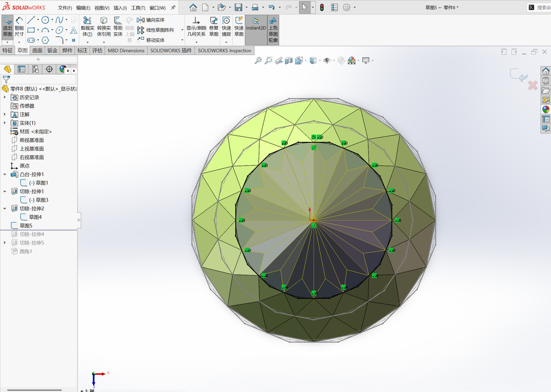The width and height of the screenshot is (551, 392).
Task: Open Display/Delete Relations (显示/删除几何关系)
Action: (x=196, y=27)
